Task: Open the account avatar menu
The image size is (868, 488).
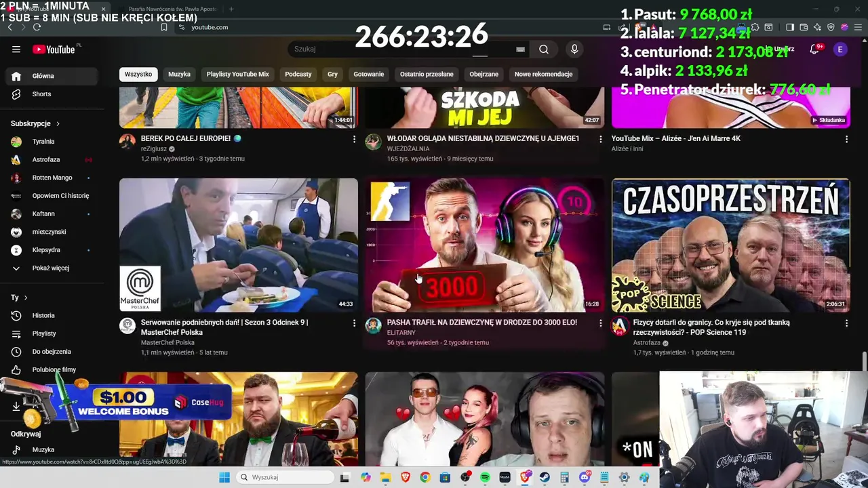Action: [840, 49]
